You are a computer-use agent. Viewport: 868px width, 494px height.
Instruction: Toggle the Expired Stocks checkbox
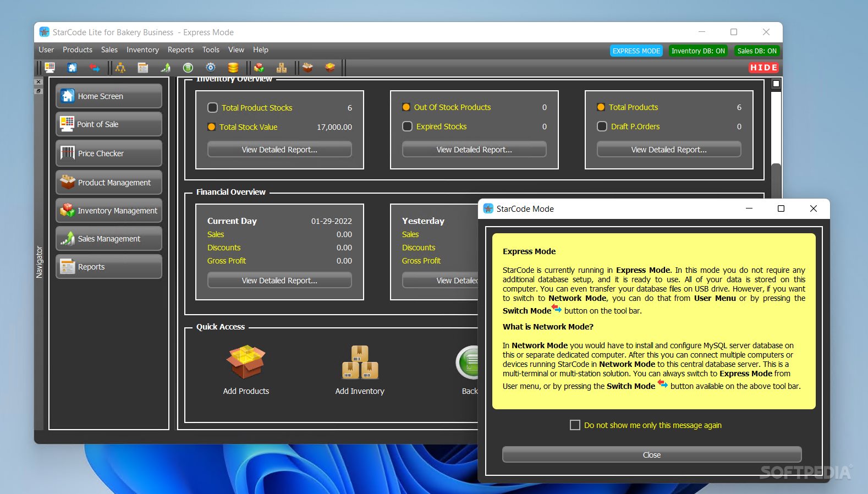[x=407, y=127]
